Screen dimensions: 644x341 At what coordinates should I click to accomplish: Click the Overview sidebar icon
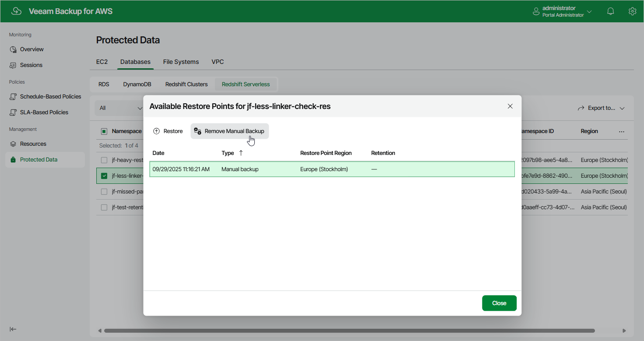(13, 49)
